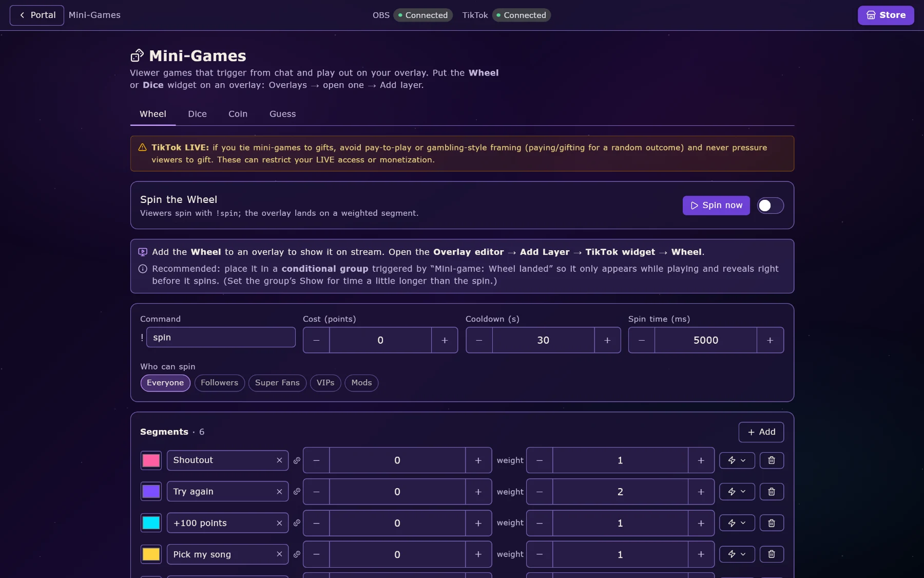Increase the Shoutout points value
The image size is (924, 578).
coord(478,460)
